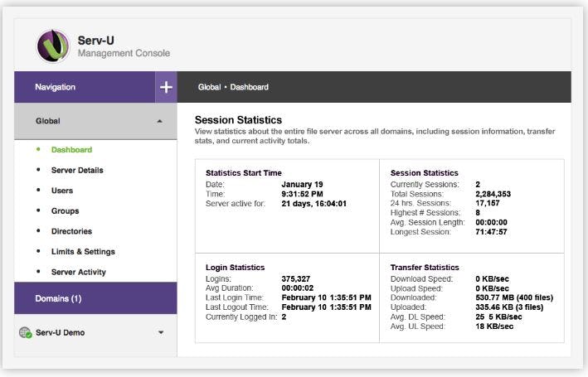Collapse the Global section arrow

pyautogui.click(x=159, y=121)
